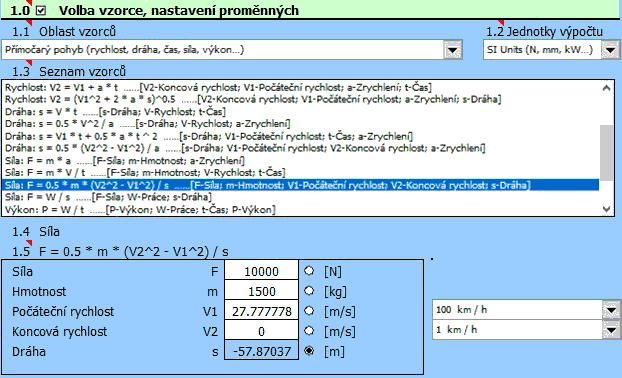This screenshot has height=378, width=622.
Task: Open the 1 km/h conversion dropdown
Action: pyautogui.click(x=611, y=330)
